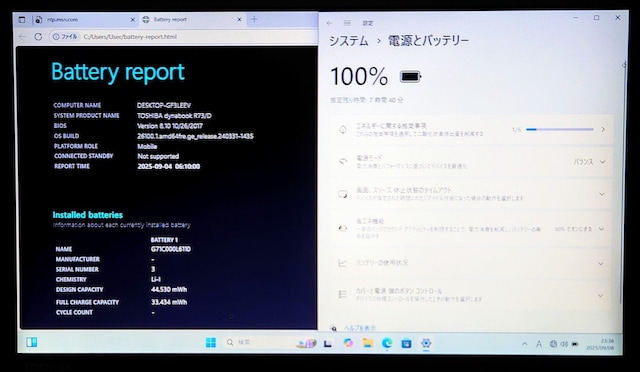Click the 電源とバッテリー breadcrumb heading
Screen dimensions: 640x372
[428, 41]
